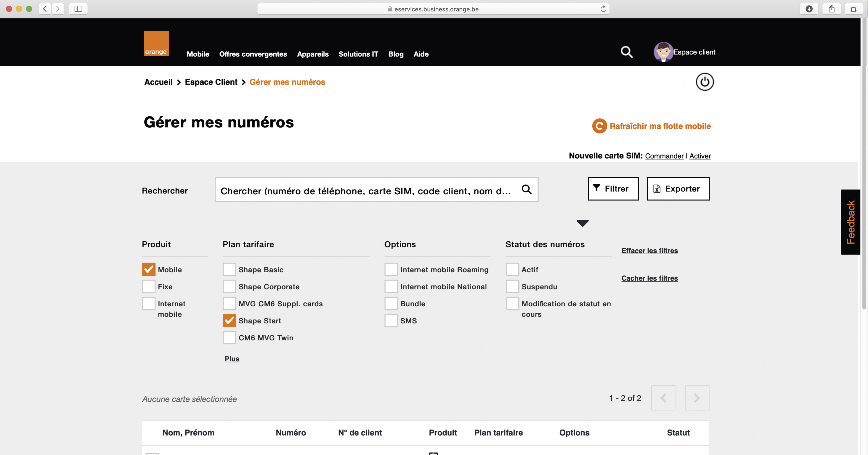This screenshot has width=868, height=455.
Task: Log out using the power icon
Action: point(705,82)
